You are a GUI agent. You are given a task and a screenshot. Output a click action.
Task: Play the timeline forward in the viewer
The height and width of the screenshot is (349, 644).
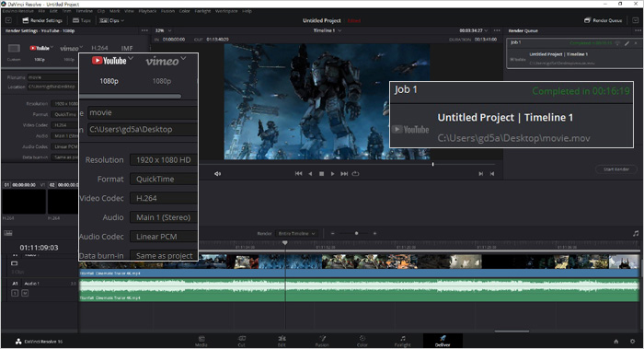[x=333, y=174]
